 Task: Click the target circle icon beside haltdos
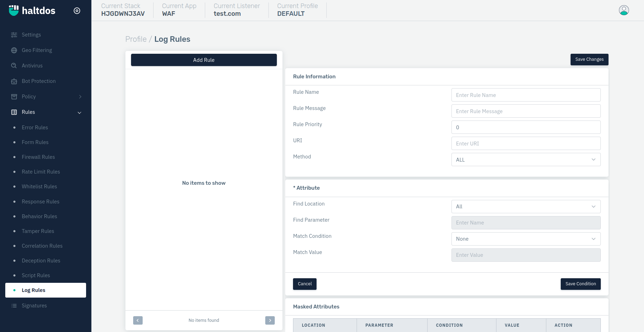point(77,11)
